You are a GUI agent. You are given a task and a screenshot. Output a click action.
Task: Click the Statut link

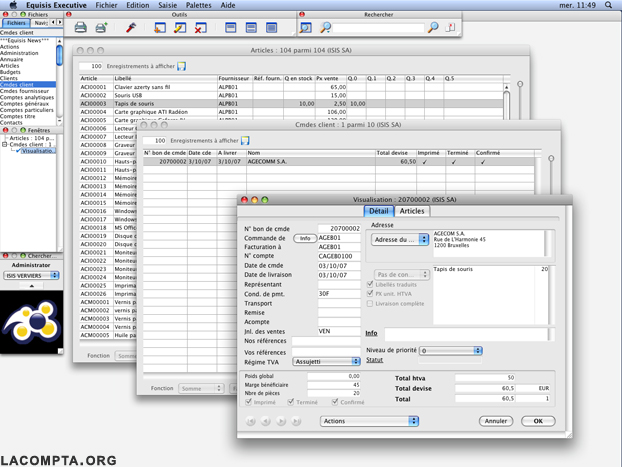coord(374,360)
